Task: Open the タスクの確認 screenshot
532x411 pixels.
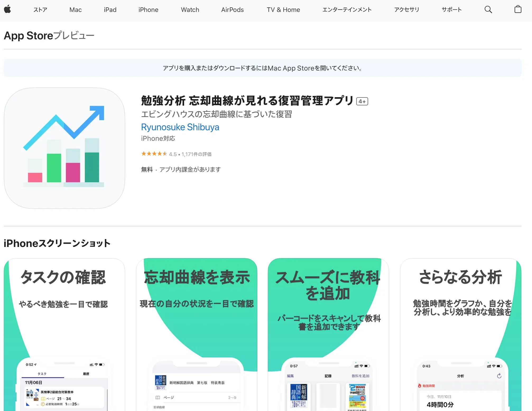Action: (64, 334)
